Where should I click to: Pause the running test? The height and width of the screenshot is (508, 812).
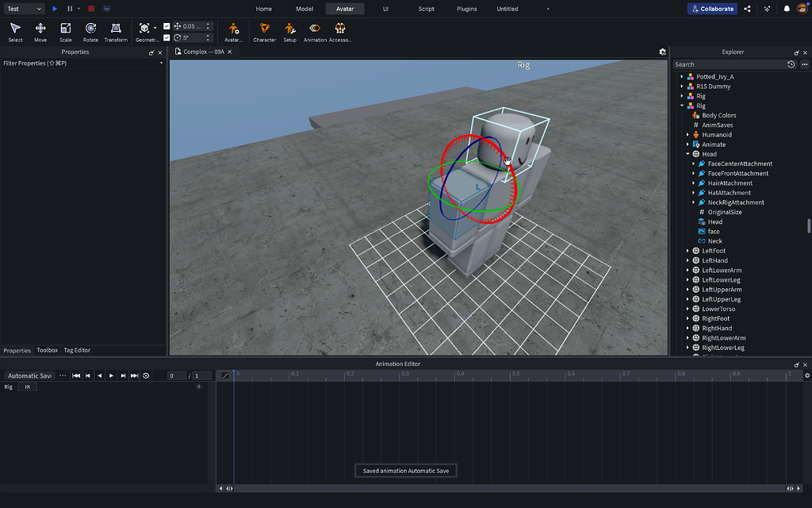pos(70,9)
